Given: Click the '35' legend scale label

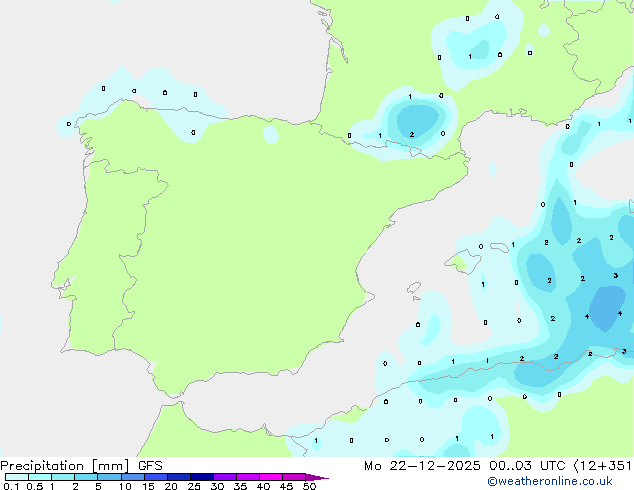Looking at the screenshot, I should 240,486.
